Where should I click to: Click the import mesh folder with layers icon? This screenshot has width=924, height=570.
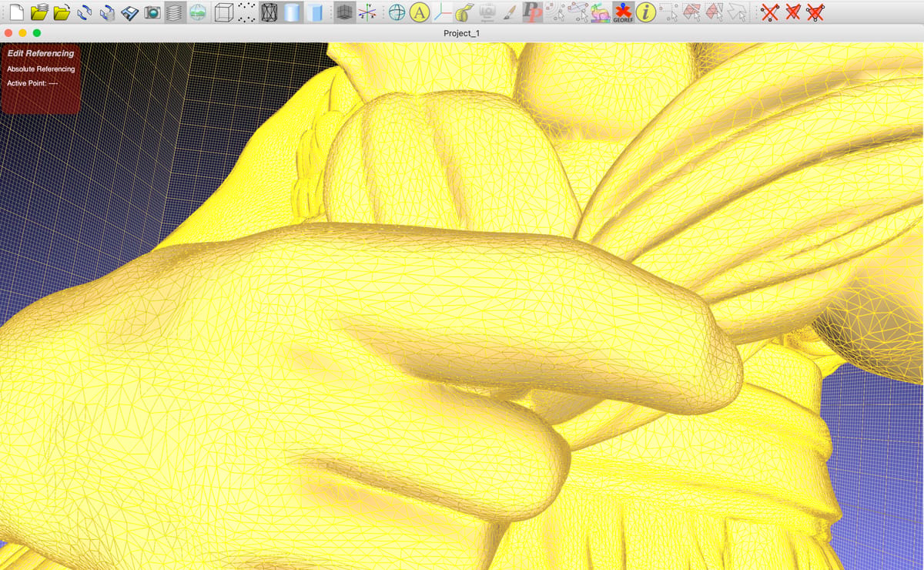coord(39,12)
